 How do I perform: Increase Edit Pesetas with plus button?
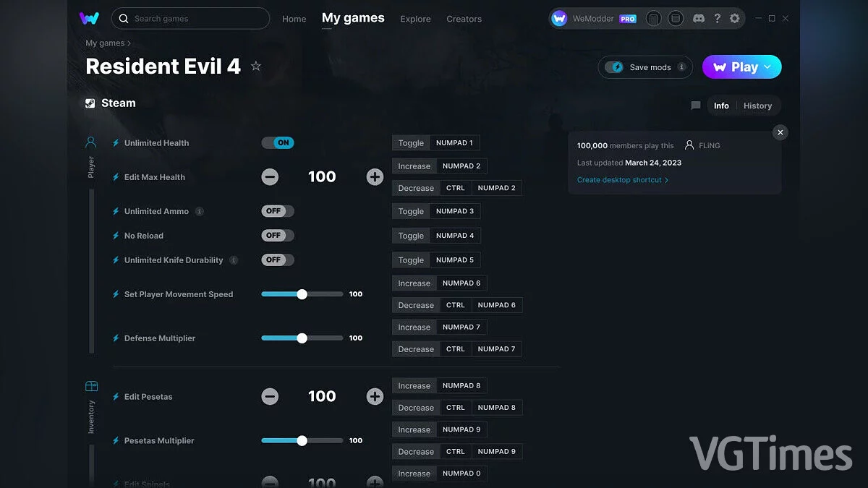tap(375, 396)
